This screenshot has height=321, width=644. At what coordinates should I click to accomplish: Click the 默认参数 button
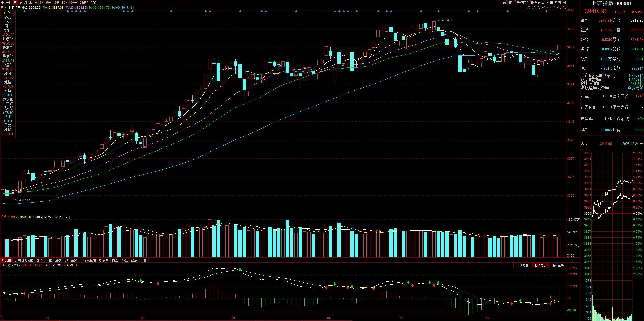point(540,265)
